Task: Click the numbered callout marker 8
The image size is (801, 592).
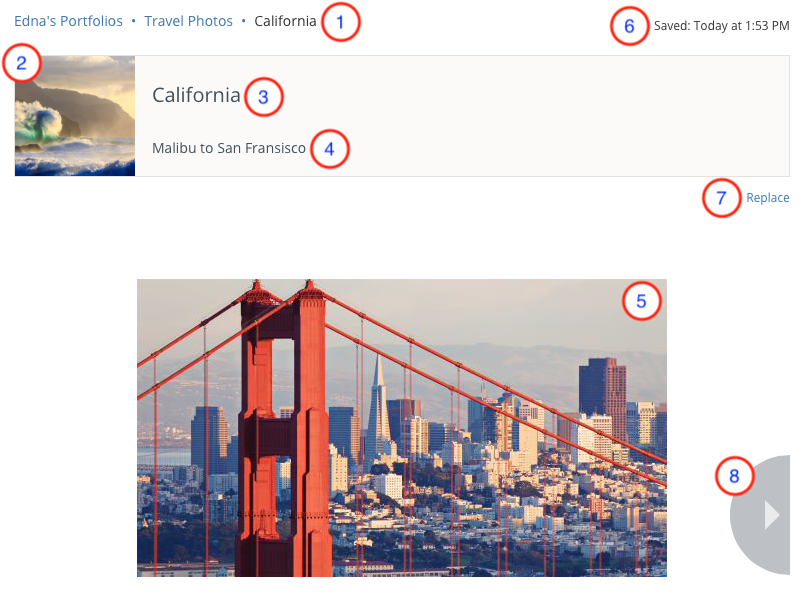Action: 734,476
